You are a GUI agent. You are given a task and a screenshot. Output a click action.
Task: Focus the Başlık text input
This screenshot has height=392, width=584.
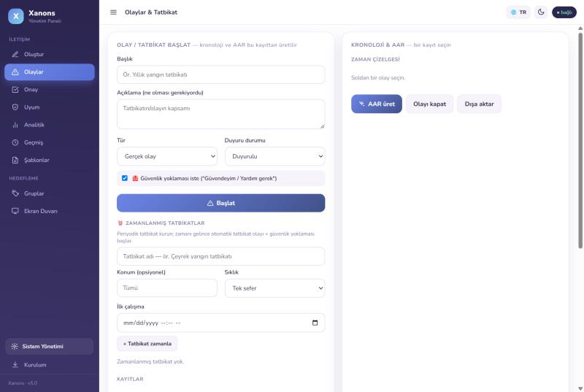pos(221,74)
